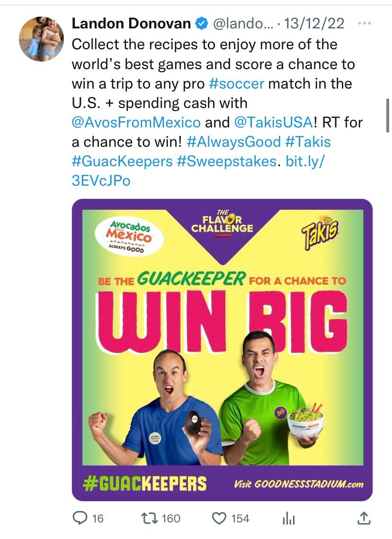Open the #Sweepstakes hashtag

point(226,161)
